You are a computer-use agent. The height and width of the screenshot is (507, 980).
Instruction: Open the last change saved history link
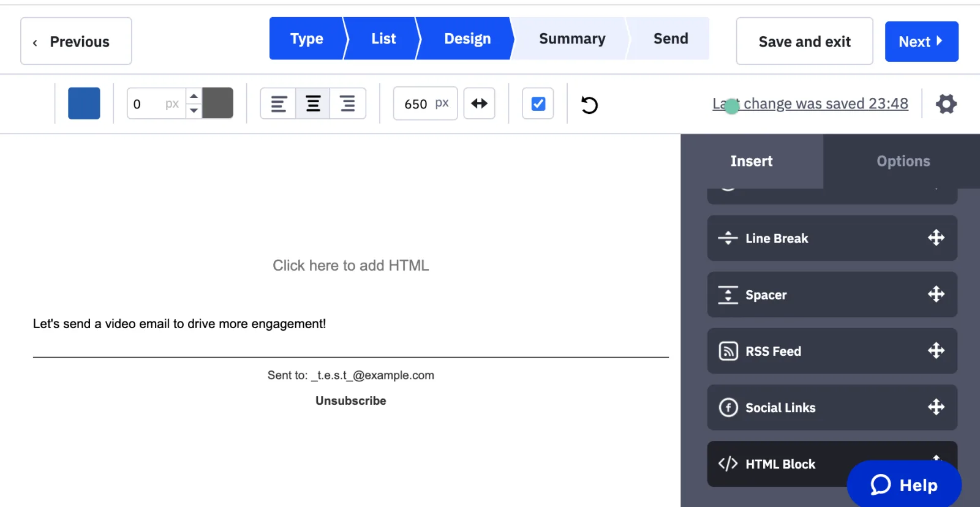[810, 103]
